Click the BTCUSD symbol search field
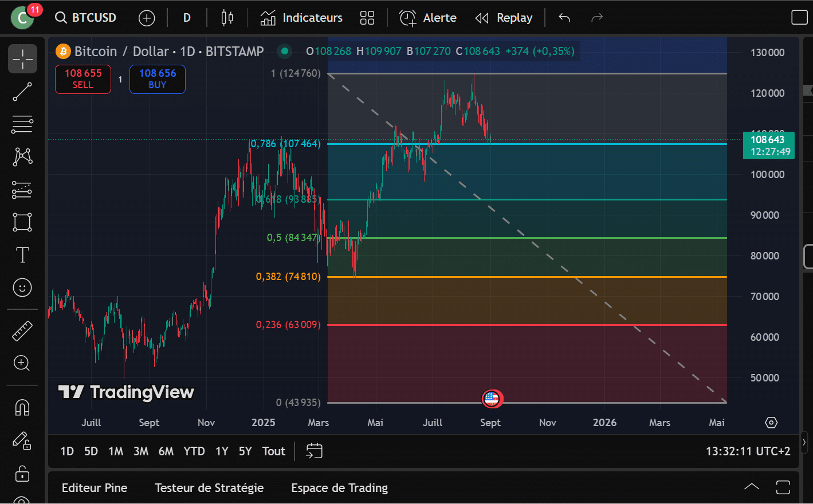 point(86,18)
